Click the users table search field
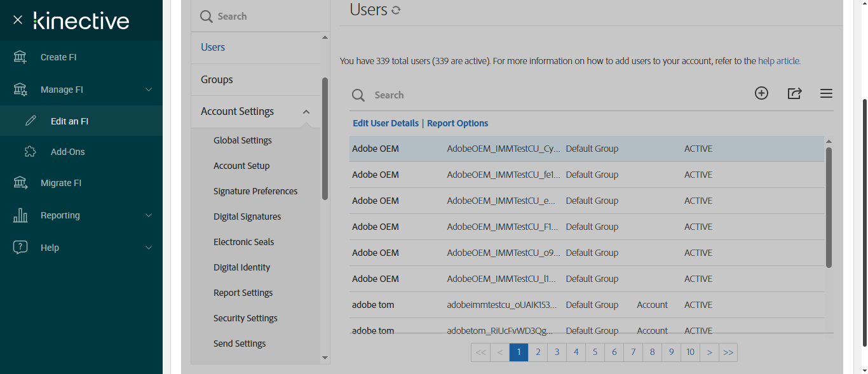Screen dimensions: 868x374 (445, 95)
